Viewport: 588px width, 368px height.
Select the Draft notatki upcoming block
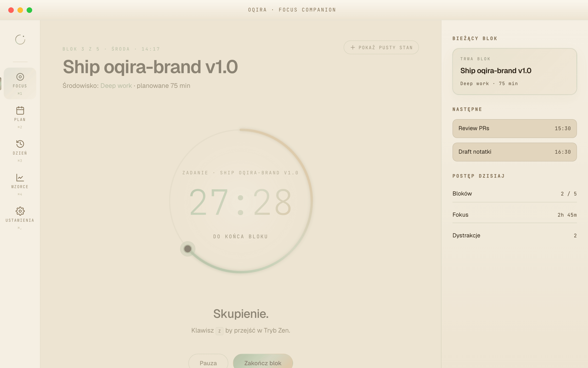tap(514, 152)
